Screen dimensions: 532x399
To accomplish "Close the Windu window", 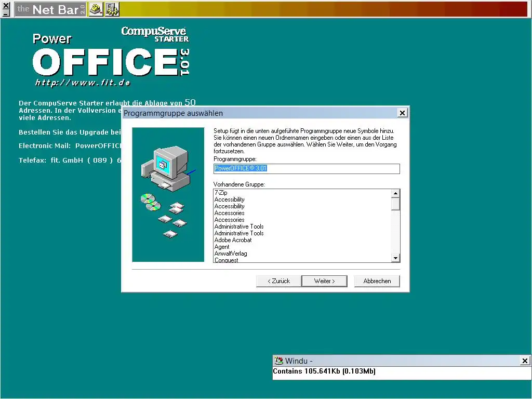I will (x=525, y=361).
